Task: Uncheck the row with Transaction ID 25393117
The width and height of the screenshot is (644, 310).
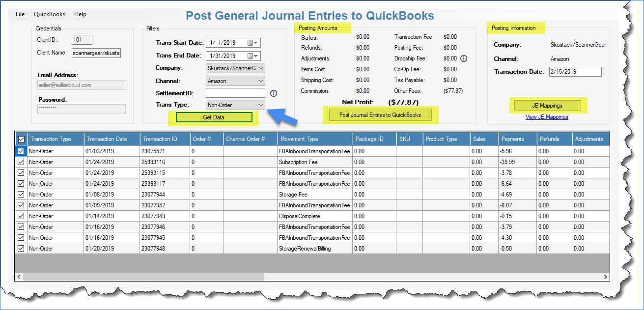Action: 21,184
